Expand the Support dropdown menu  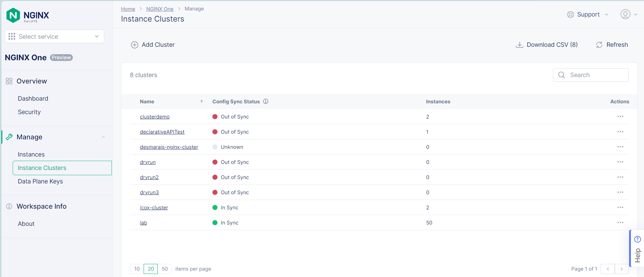[588, 14]
